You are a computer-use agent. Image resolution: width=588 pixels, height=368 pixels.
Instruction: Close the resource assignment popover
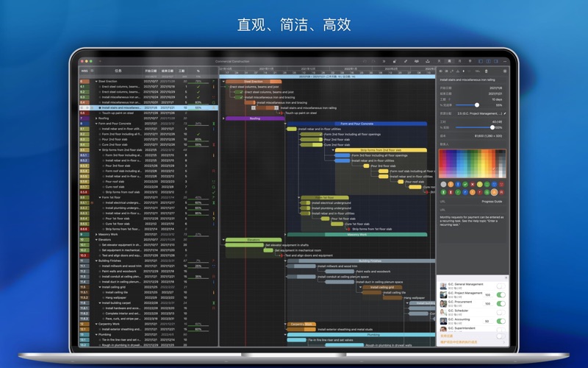[x=506, y=278]
